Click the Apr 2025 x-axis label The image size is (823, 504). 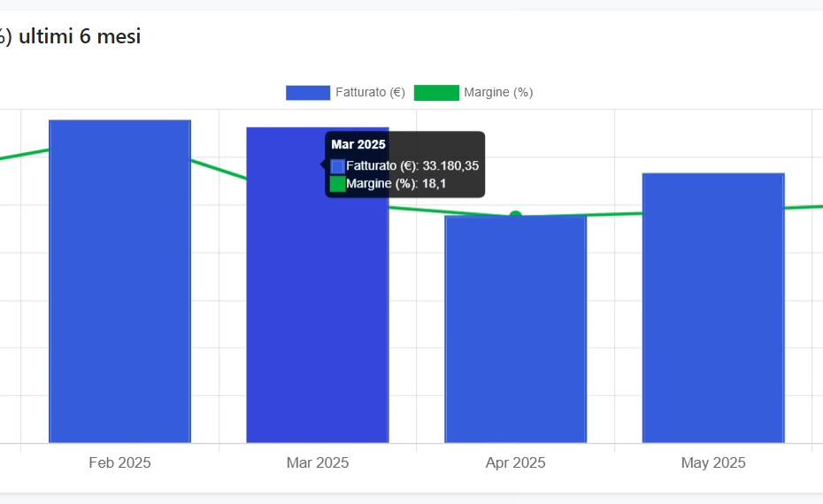click(515, 462)
